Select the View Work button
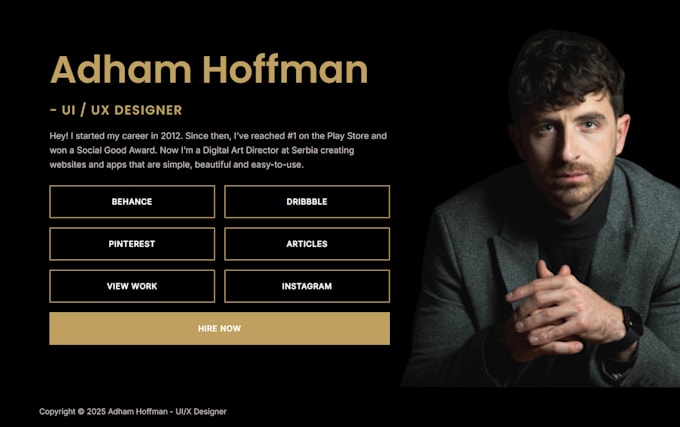Viewport: 680px width, 427px height. pos(132,286)
